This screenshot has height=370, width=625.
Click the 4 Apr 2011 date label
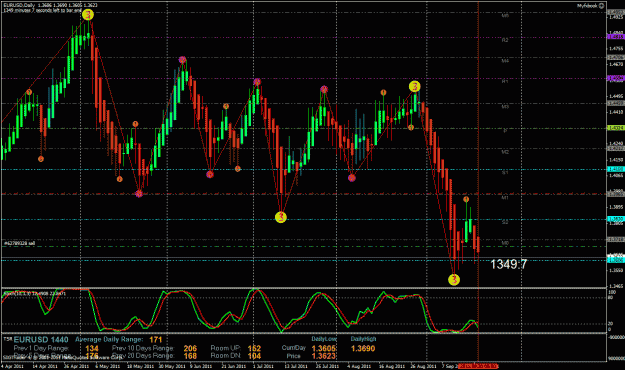pyautogui.click(x=13, y=366)
